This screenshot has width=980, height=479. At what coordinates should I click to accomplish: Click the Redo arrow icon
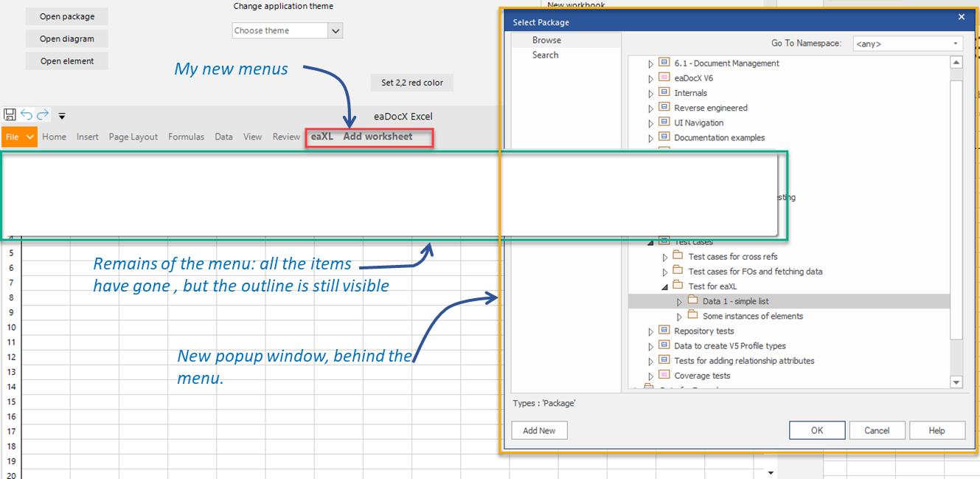click(42, 114)
